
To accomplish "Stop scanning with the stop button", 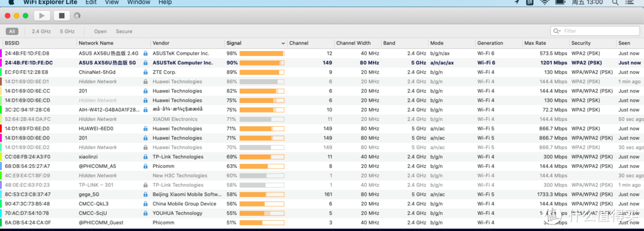I will coord(61,15).
